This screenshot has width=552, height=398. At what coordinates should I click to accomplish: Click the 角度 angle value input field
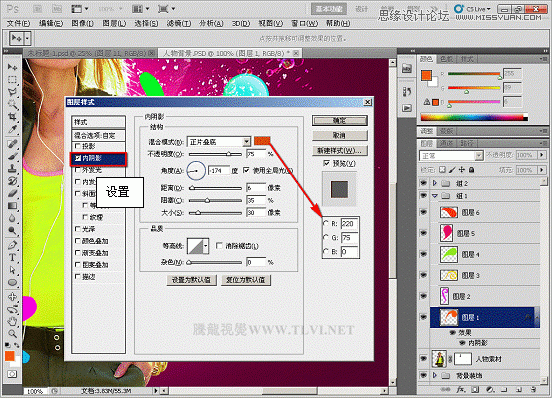219,171
